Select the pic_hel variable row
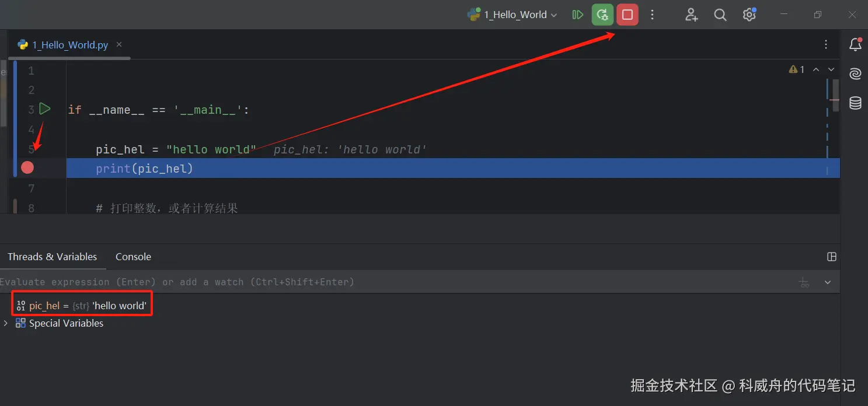The image size is (868, 406). click(82, 306)
